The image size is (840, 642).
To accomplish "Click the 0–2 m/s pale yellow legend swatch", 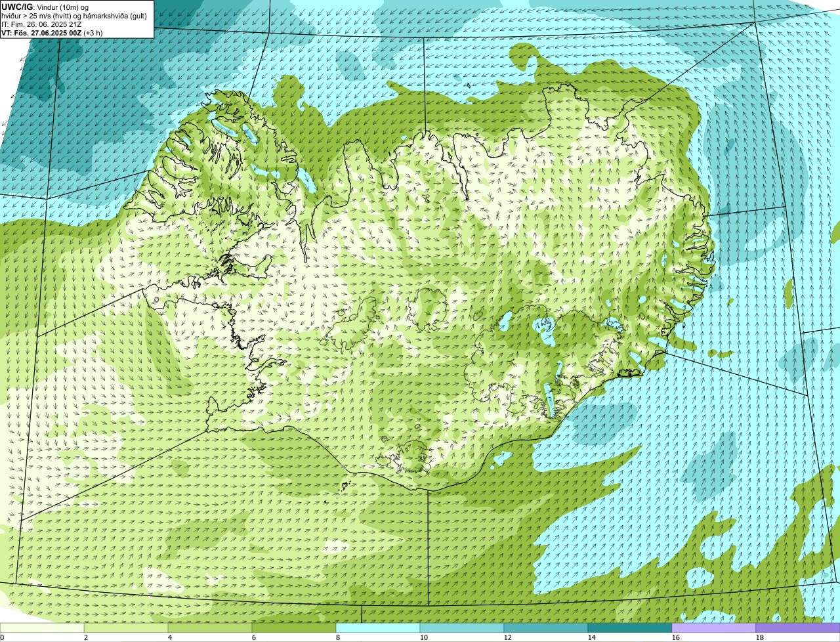I will (43, 628).
